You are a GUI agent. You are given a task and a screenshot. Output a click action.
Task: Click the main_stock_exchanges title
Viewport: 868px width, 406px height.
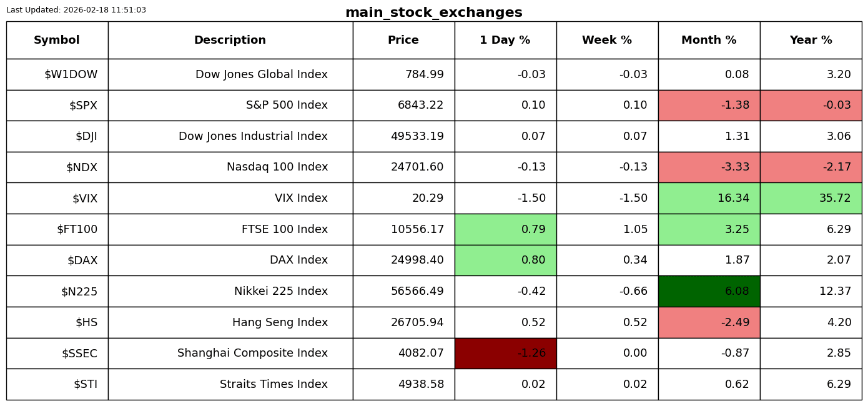(433, 12)
